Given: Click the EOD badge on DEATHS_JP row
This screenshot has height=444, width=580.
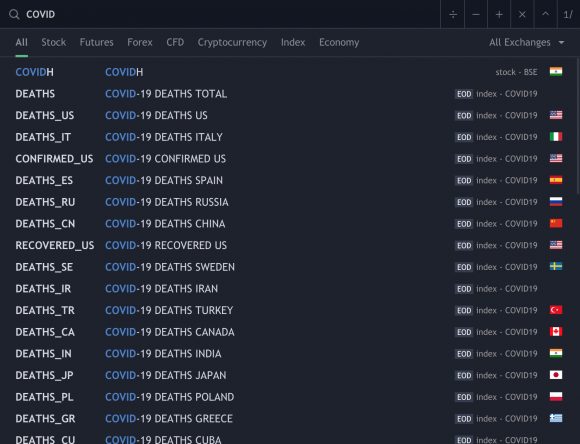Looking at the screenshot, I should [x=464, y=376].
